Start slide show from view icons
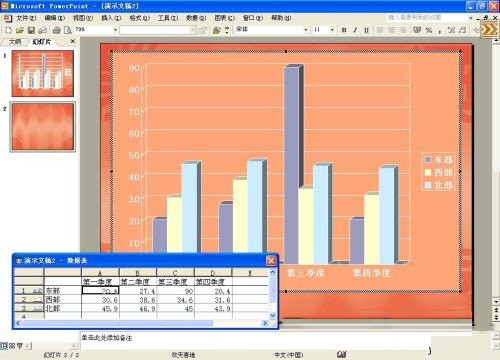The width and height of the screenshot is (500, 360). (20, 346)
